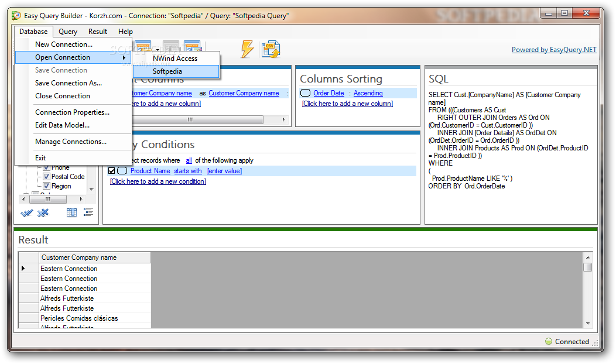Click the field tree horizontal scrollbar thumb
Screen dimensions: 616x364
coord(47,199)
